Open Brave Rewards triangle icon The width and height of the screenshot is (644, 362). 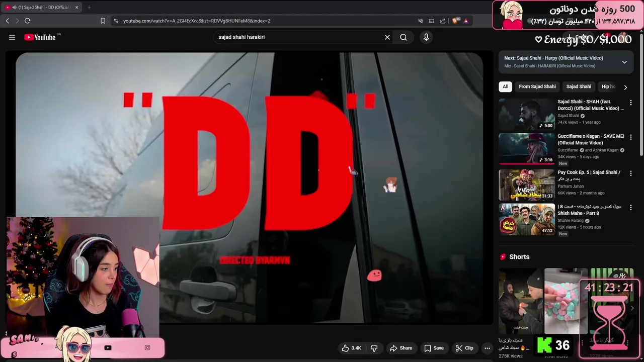click(466, 21)
